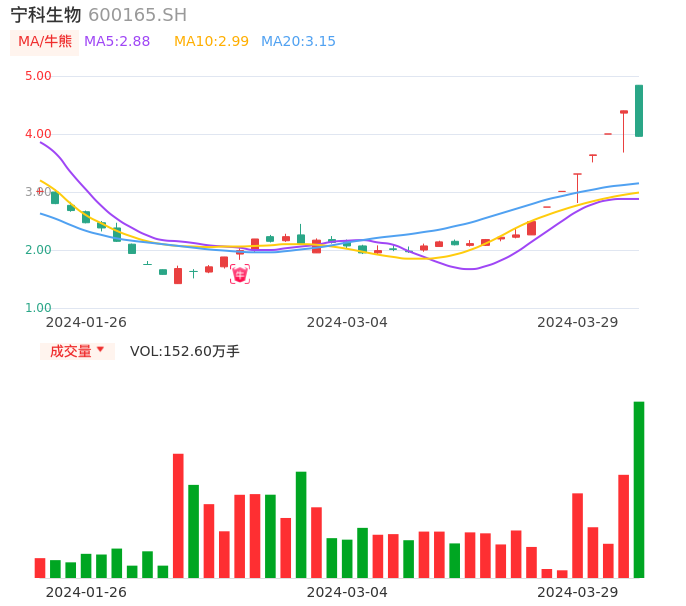Click 2024-03-04 date under price chart
686x606 pixels.
click(347, 322)
